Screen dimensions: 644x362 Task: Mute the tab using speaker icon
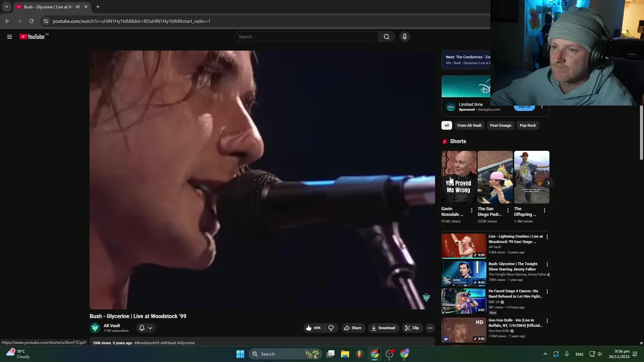[77, 7]
